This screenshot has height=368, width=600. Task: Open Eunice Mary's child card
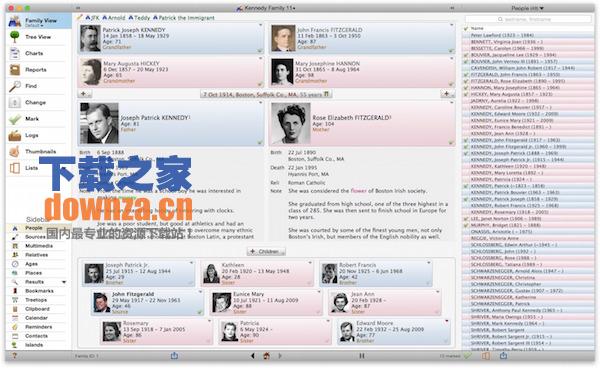[266, 302]
